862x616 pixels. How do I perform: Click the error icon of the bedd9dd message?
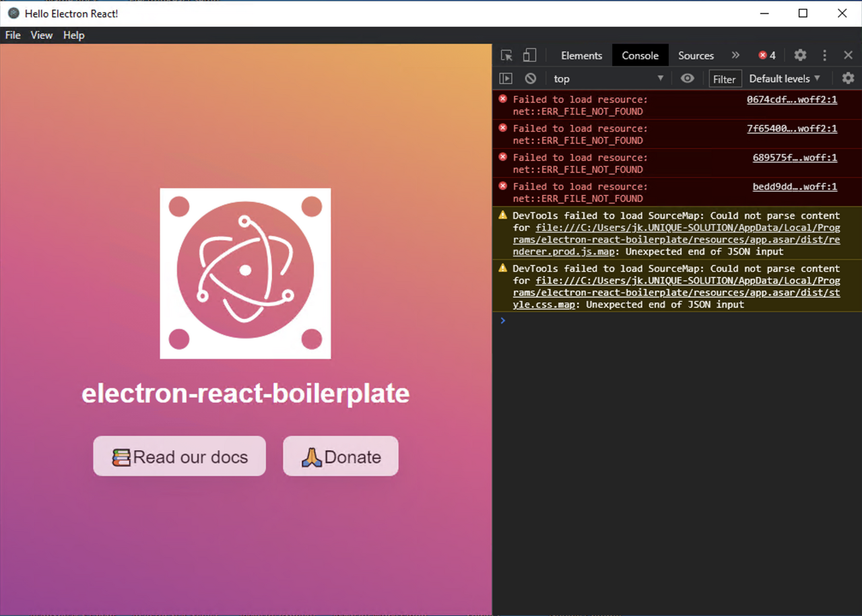coord(502,186)
